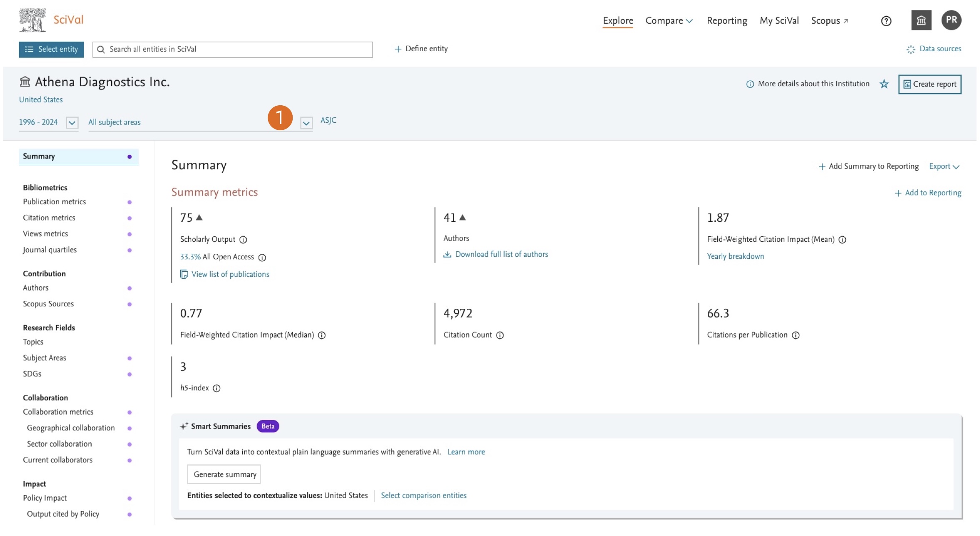The width and height of the screenshot is (980, 536).
Task: Click the Generate summary button
Action: point(224,474)
